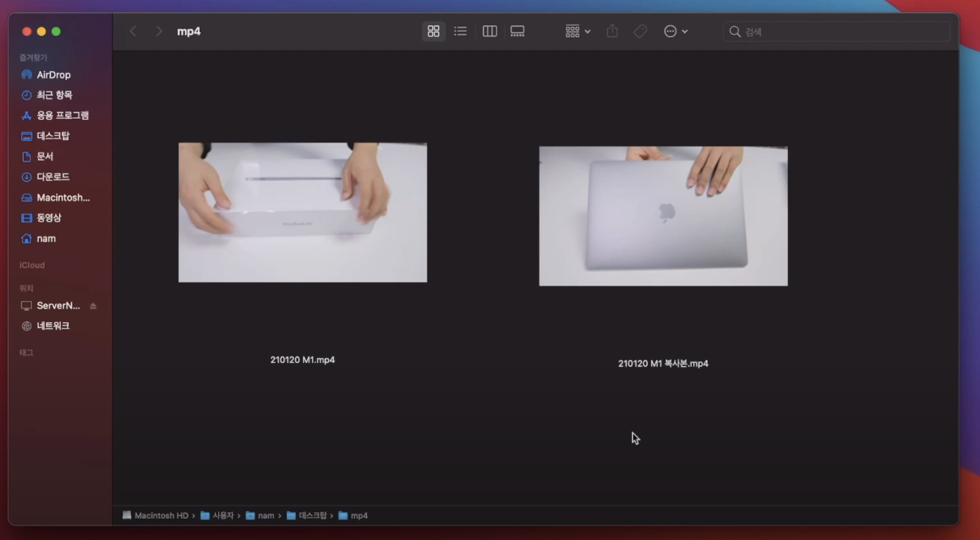The height and width of the screenshot is (540, 980).
Task: Switch to column view
Action: click(x=489, y=31)
